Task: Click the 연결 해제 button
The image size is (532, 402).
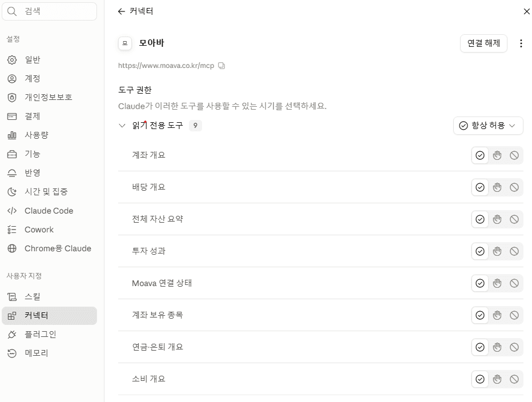Action: 483,43
